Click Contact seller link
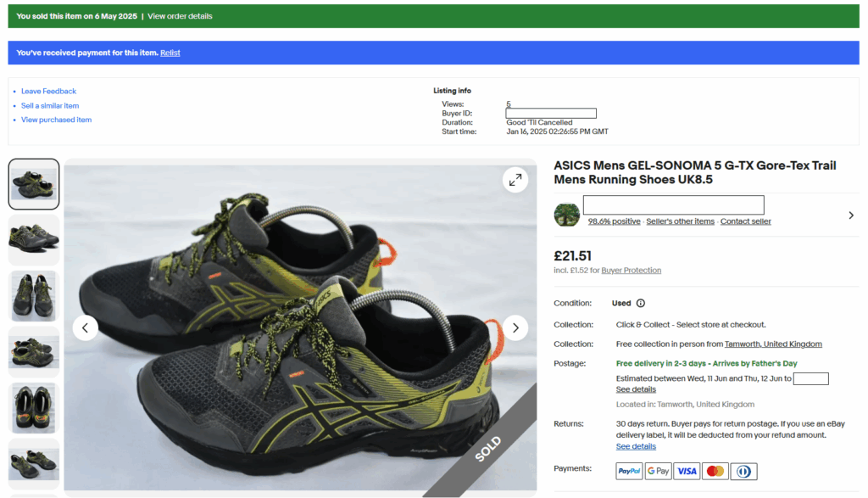Screen dimensions: 868x498 coord(746,221)
